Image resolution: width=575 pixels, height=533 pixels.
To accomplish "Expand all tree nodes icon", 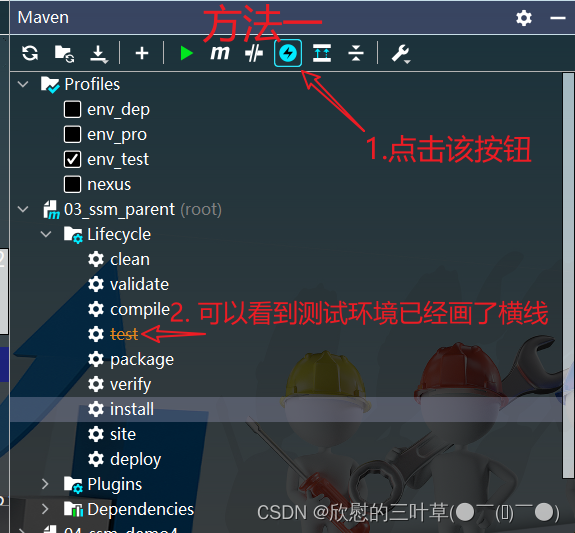I will 322,54.
